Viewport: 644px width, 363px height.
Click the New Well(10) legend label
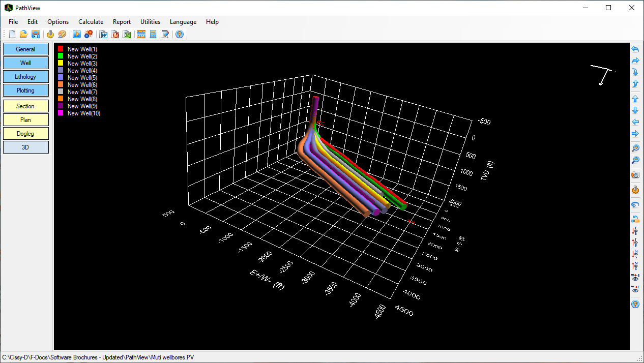click(x=84, y=113)
